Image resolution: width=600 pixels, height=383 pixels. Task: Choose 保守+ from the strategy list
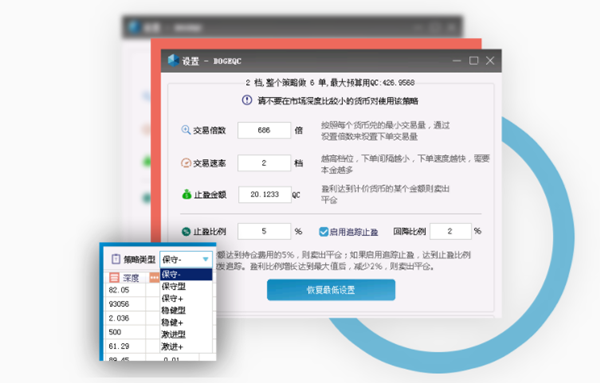[x=186, y=298]
